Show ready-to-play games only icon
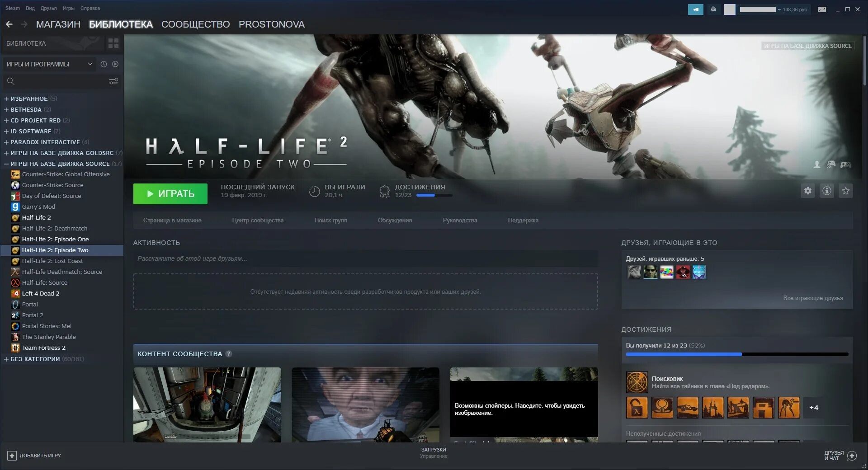The width and height of the screenshot is (868, 470). pyautogui.click(x=115, y=64)
